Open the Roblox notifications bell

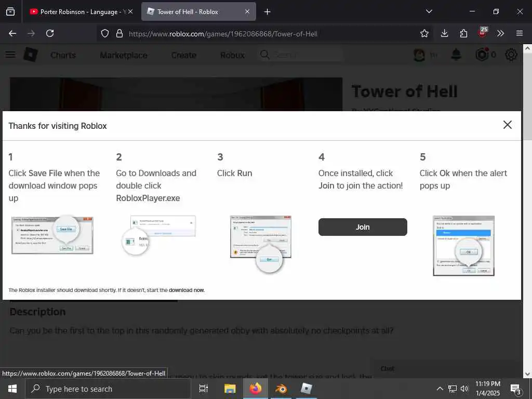(x=456, y=55)
